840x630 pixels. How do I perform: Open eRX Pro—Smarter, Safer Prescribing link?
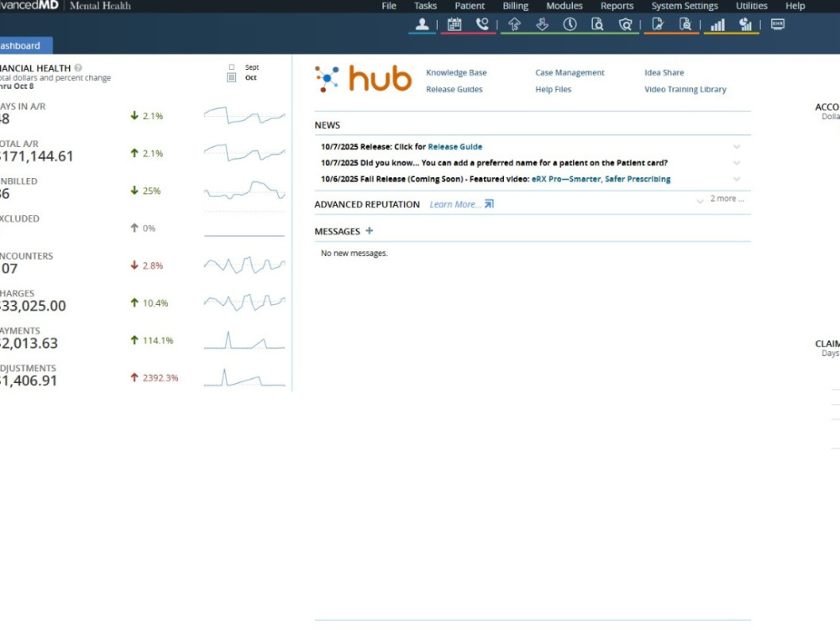click(601, 179)
